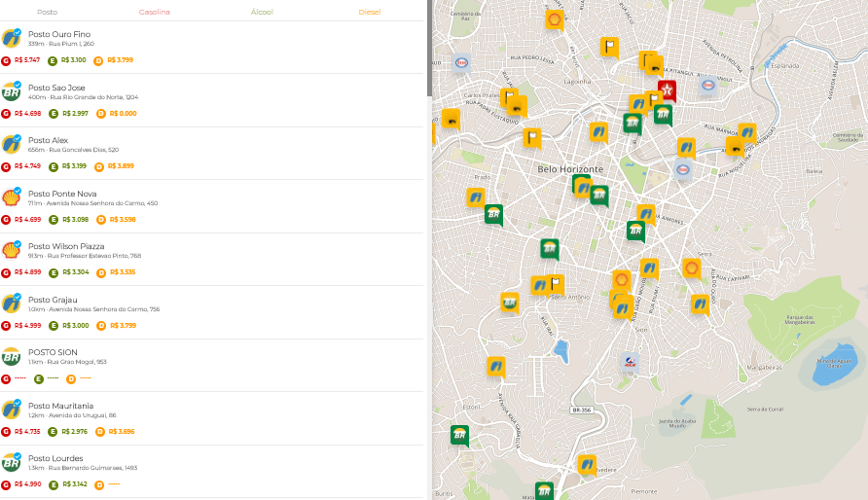
Task: Click the gasoline price R$ 4.735
Action: click(x=27, y=431)
